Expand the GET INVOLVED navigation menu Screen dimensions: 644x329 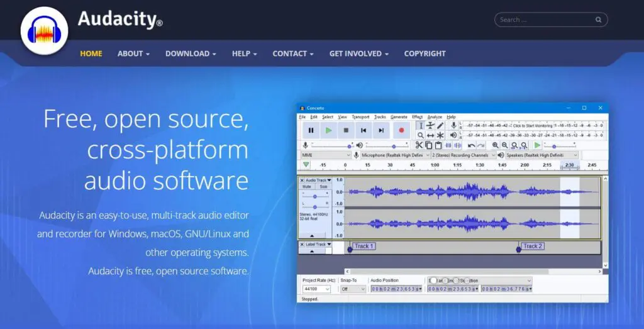[358, 53]
